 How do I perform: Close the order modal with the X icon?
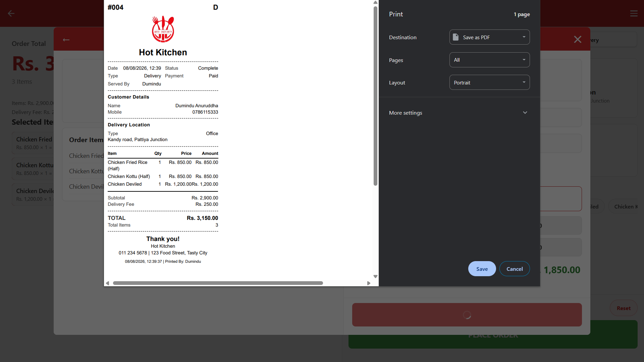tap(578, 40)
